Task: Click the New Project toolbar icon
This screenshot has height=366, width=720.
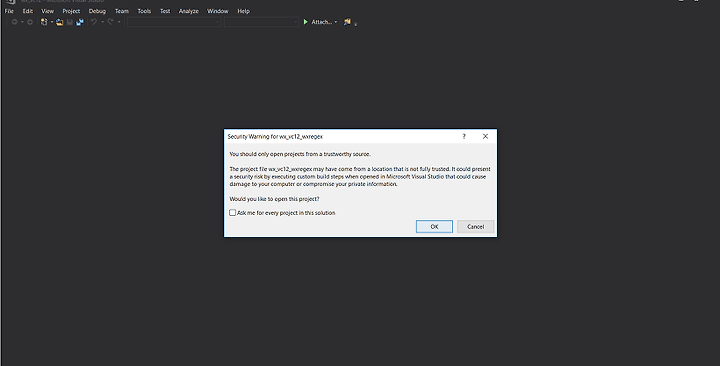Action: click(x=44, y=22)
